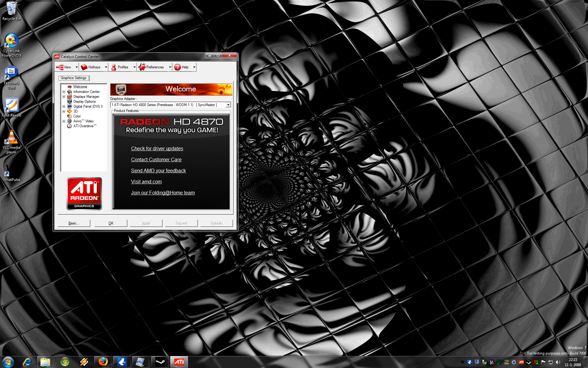Click the Check for driver updates link
The width and height of the screenshot is (588, 368).
coord(157,148)
